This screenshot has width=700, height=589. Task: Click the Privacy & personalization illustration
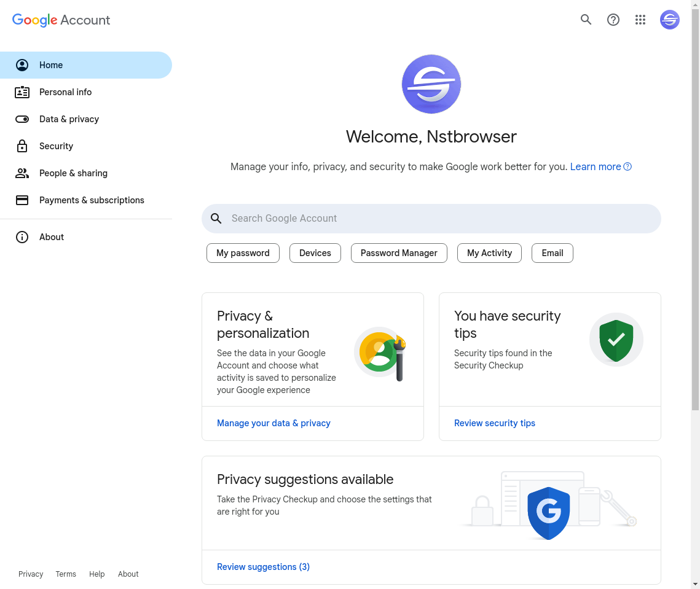click(x=380, y=354)
